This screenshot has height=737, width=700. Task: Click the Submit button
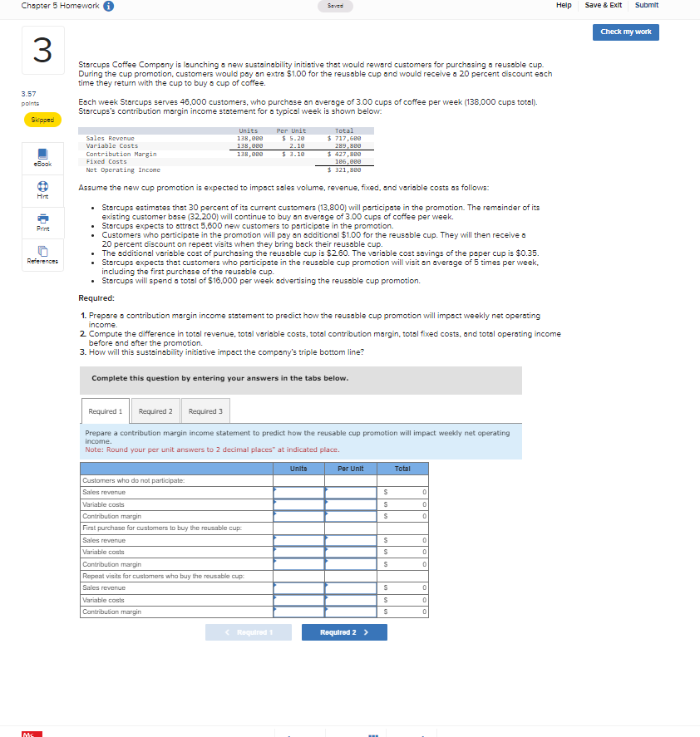click(x=646, y=5)
